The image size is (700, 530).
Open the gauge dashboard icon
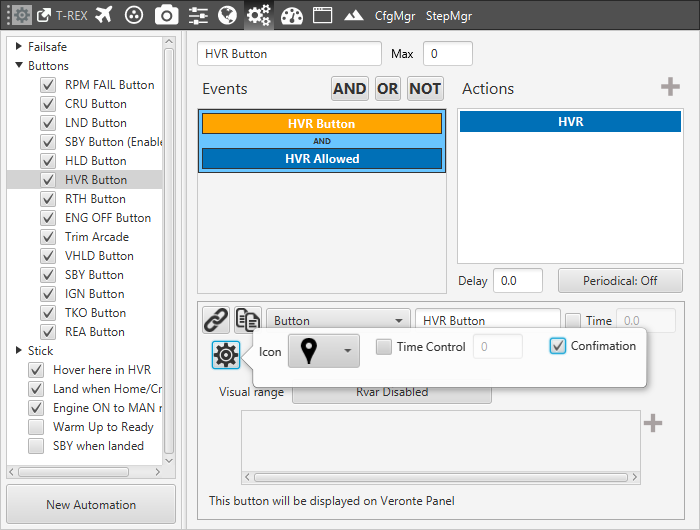coord(292,16)
